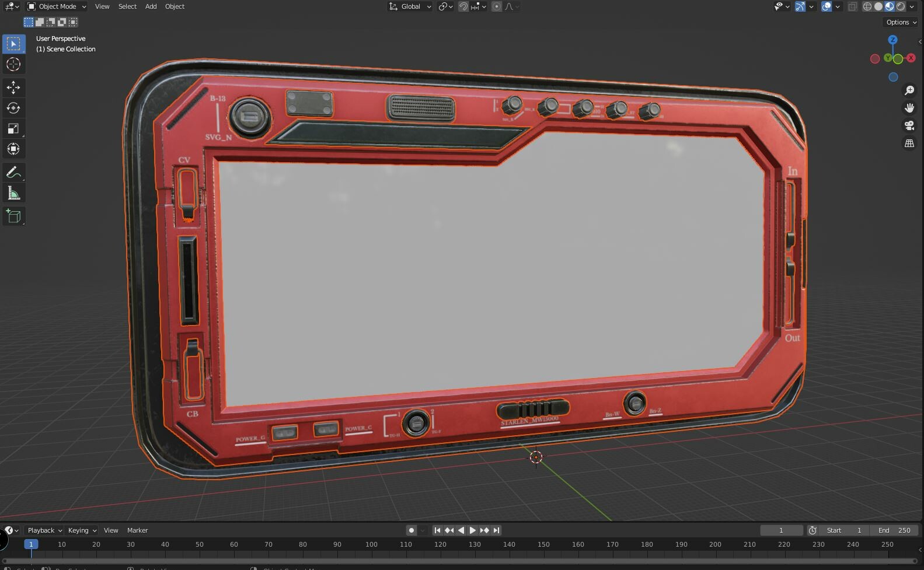Open the timeline View menu
924x570 pixels.
111,530
